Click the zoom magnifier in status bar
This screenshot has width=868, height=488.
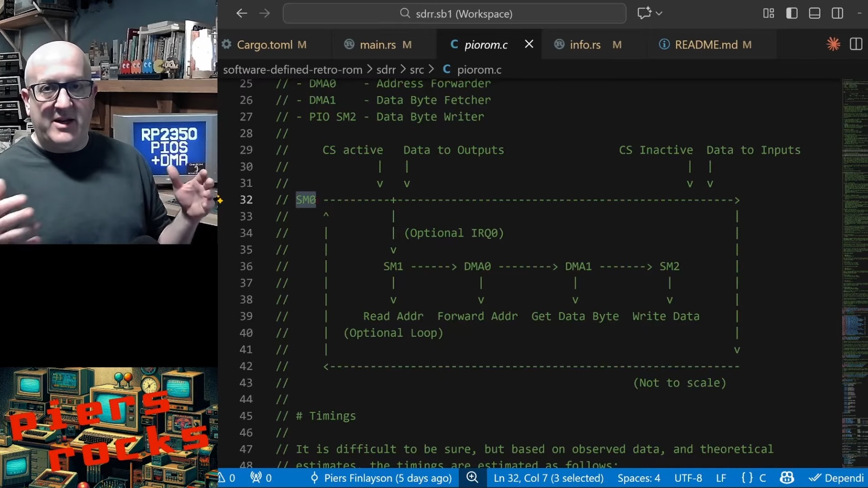(472, 478)
